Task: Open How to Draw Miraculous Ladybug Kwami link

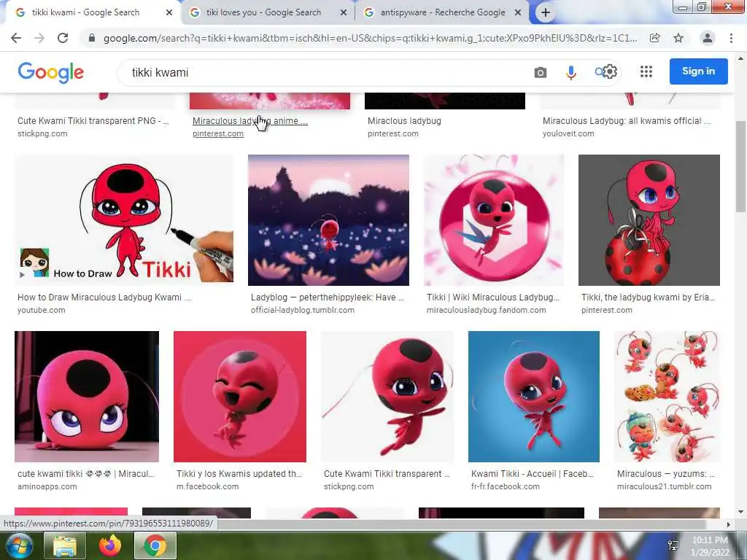Action: click(104, 297)
